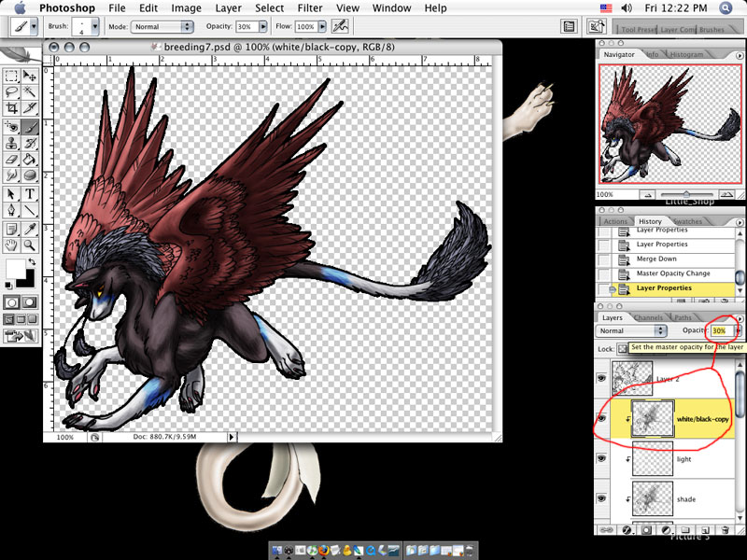The height and width of the screenshot is (560, 747).
Task: Toggle visibility of the light layer
Action: (601, 458)
